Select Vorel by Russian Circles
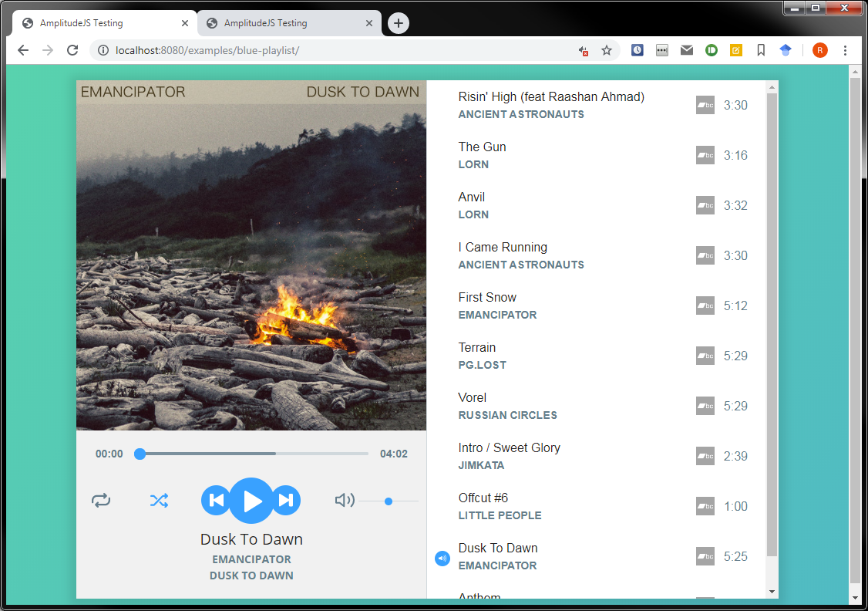The width and height of the screenshot is (868, 611). coord(540,406)
